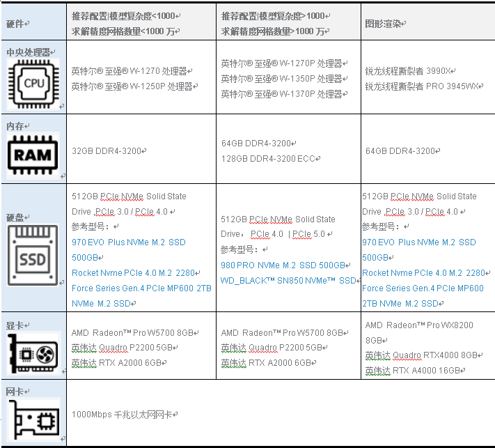Click the SSD drive icon
The image size is (495, 448).
[x=33, y=255]
